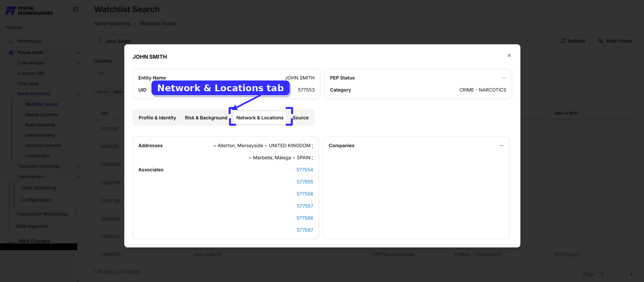The height and width of the screenshot is (282, 644).
Task: Open Customer 360 in sidebar
Action: click(31, 73)
